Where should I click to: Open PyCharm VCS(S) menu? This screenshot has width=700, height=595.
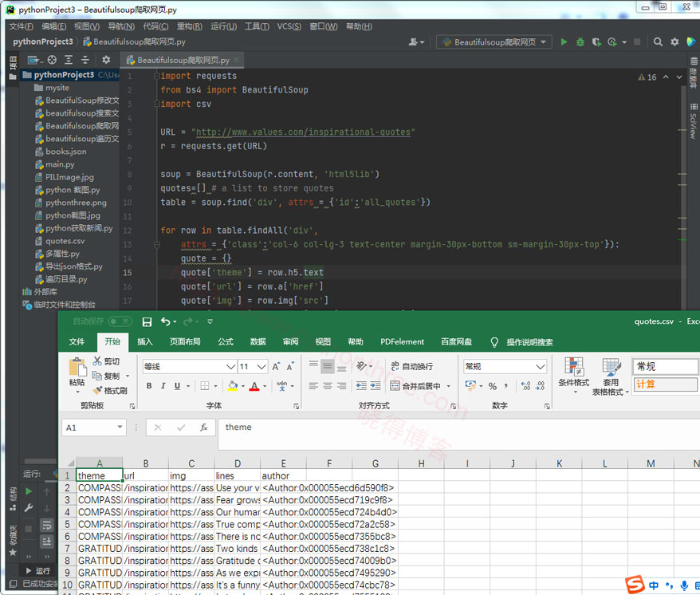point(289,26)
